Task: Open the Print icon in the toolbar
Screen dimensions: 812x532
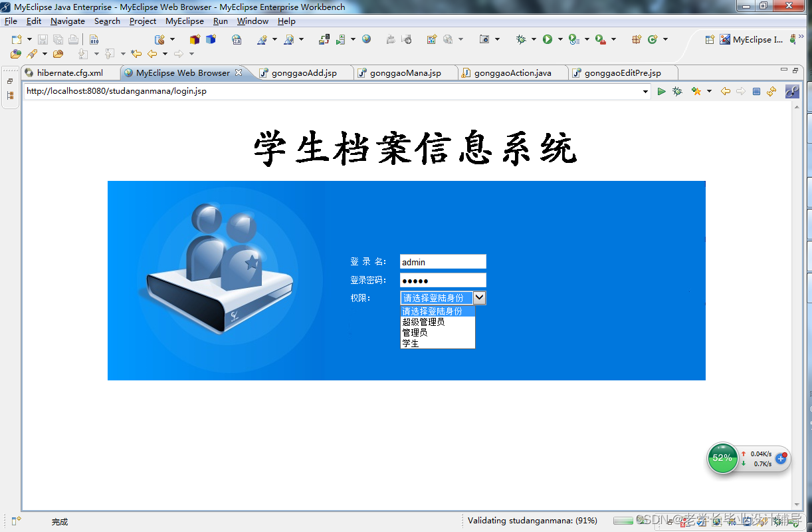Action: point(73,39)
